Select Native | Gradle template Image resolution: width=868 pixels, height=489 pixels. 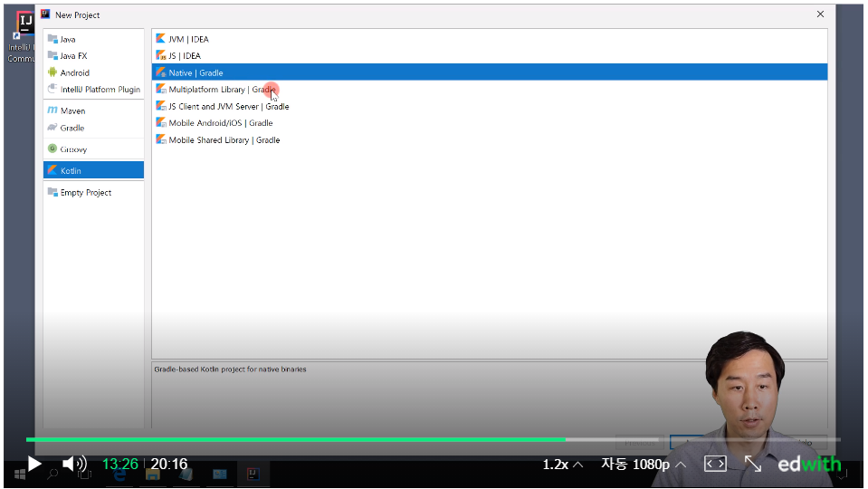(x=490, y=72)
